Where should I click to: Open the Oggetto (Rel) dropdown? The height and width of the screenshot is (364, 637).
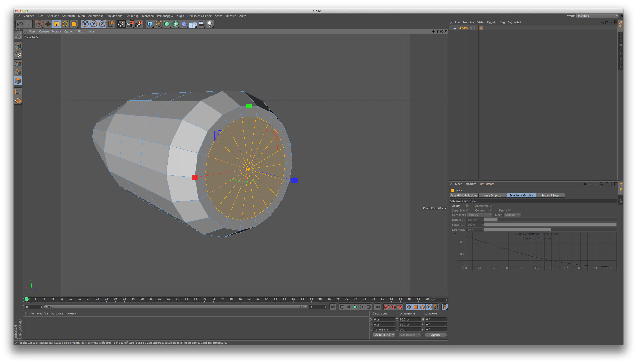[x=384, y=335]
